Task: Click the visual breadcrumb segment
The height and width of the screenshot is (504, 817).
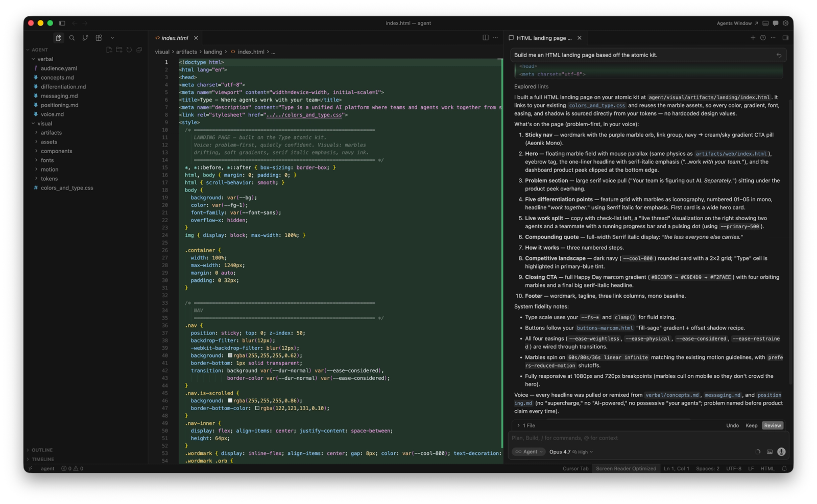Action: click(x=162, y=52)
